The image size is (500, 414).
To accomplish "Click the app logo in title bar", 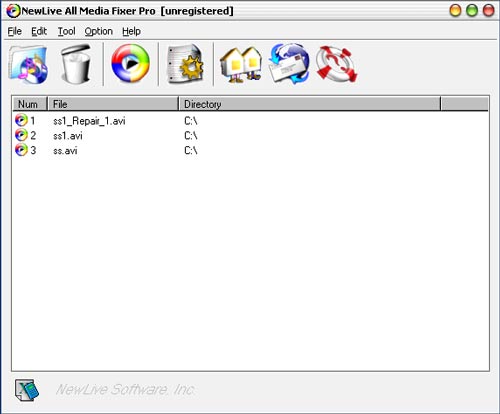I will click(x=13, y=11).
